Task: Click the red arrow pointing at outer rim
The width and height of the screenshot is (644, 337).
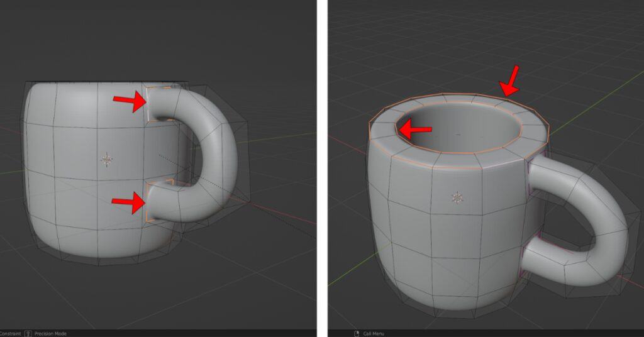Action: click(509, 80)
